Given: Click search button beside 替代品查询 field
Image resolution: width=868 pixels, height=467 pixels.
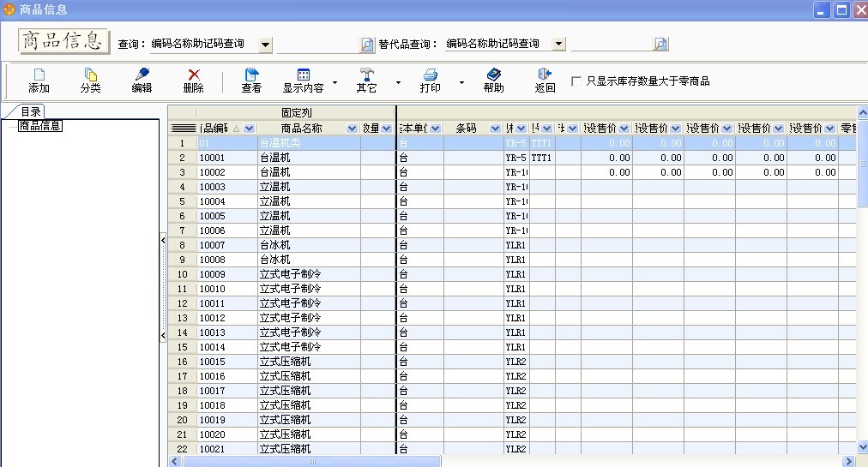Looking at the screenshot, I should coord(660,45).
